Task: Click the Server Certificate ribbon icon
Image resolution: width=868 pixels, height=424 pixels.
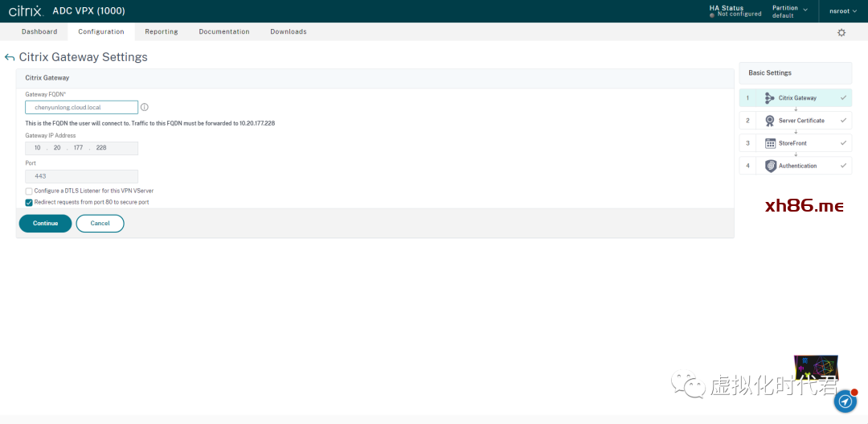Action: click(x=769, y=120)
